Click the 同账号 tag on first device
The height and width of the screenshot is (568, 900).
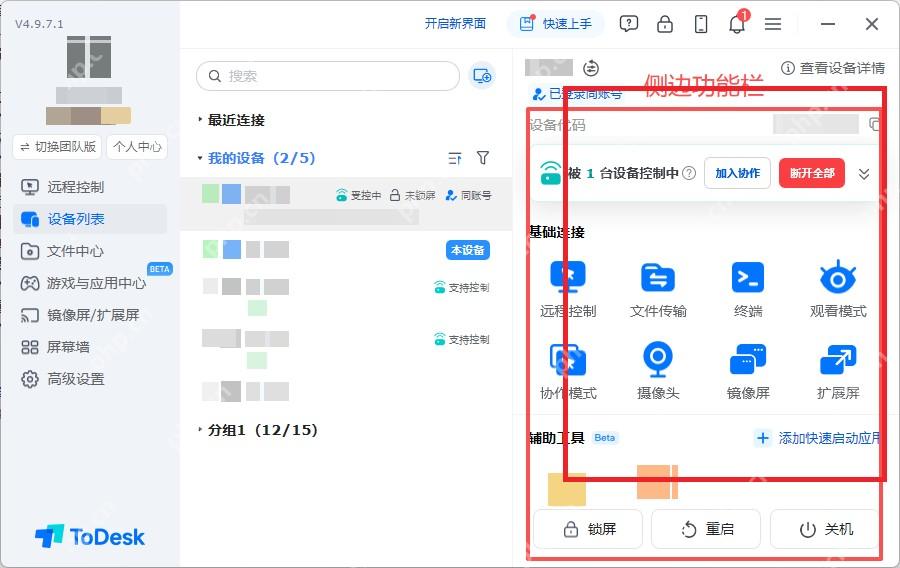point(468,196)
